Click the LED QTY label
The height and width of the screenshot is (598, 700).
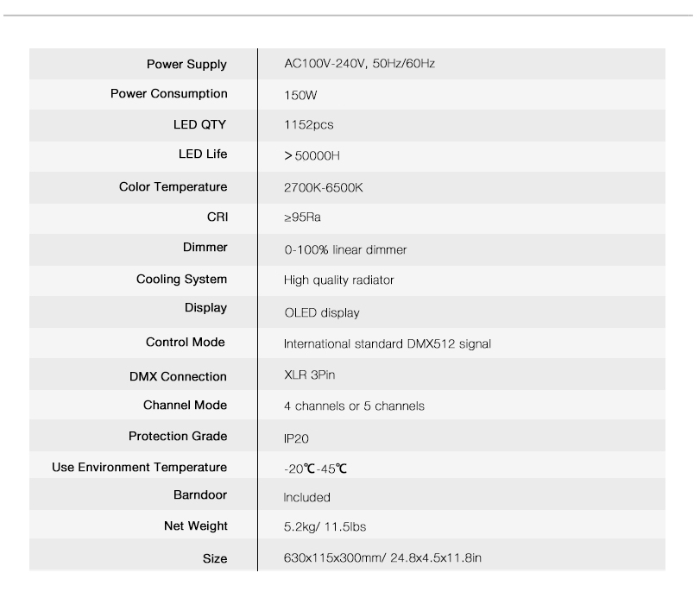[x=199, y=124]
